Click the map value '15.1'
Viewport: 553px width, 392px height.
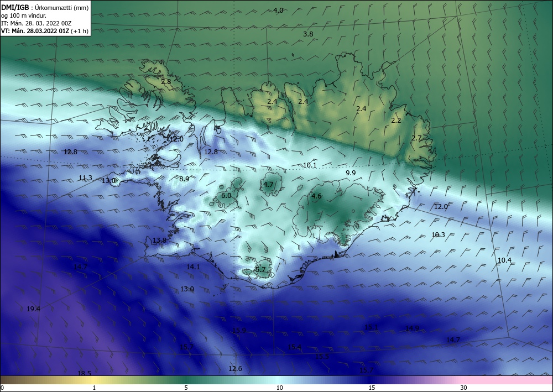371,327
